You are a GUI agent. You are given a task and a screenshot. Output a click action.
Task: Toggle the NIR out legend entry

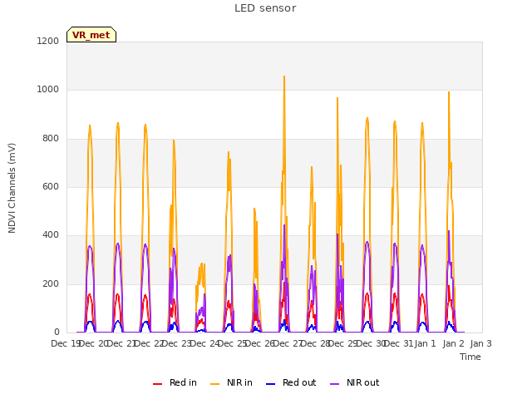point(355,382)
